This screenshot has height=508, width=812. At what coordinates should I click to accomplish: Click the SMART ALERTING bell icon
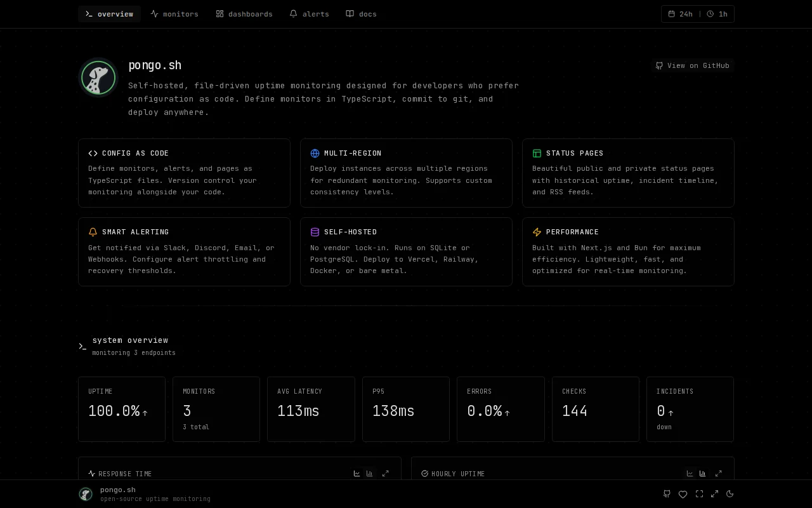93,232
